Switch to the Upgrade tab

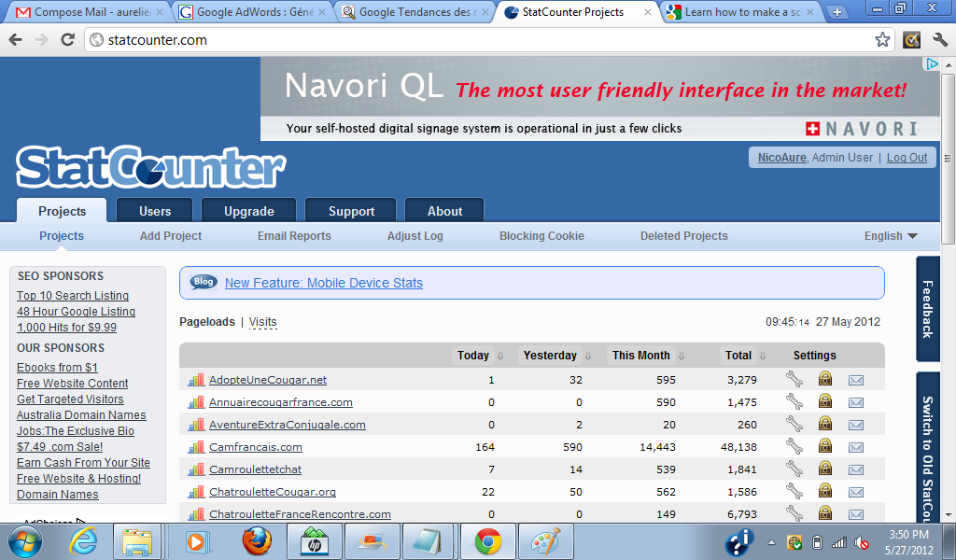pyautogui.click(x=248, y=211)
